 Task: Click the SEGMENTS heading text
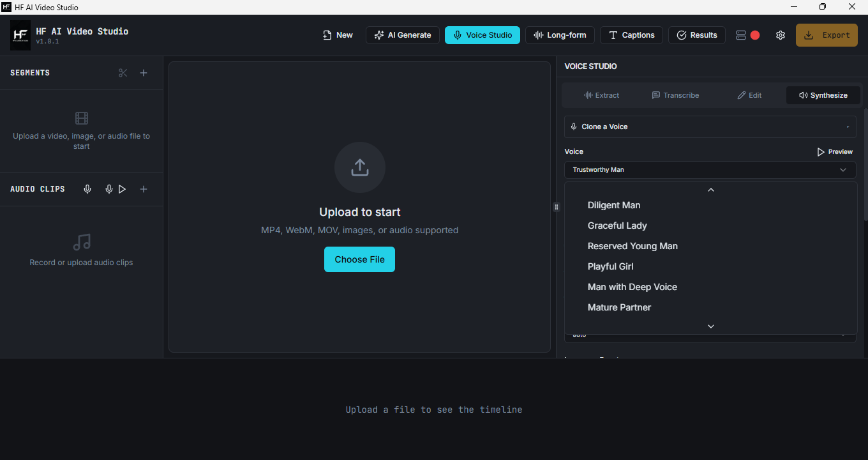click(30, 73)
